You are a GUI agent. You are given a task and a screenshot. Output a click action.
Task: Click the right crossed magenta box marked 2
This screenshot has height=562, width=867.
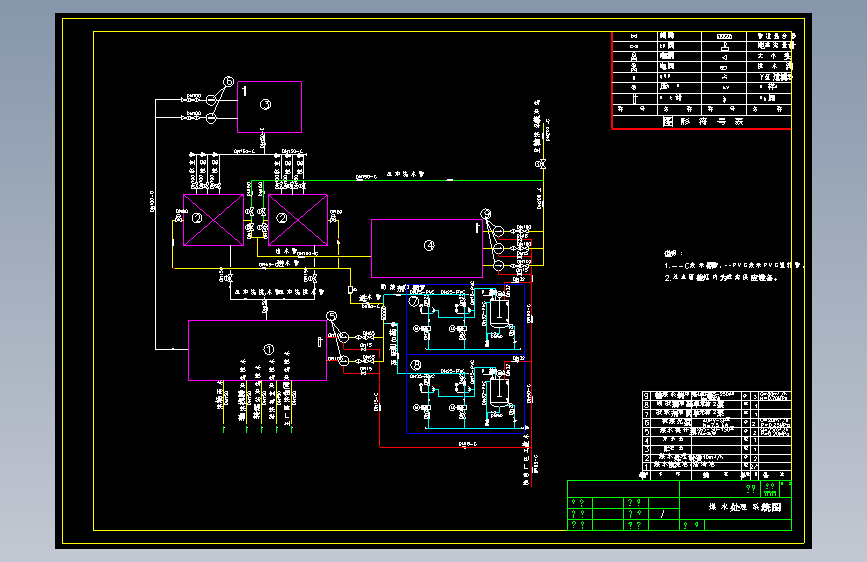298,220
